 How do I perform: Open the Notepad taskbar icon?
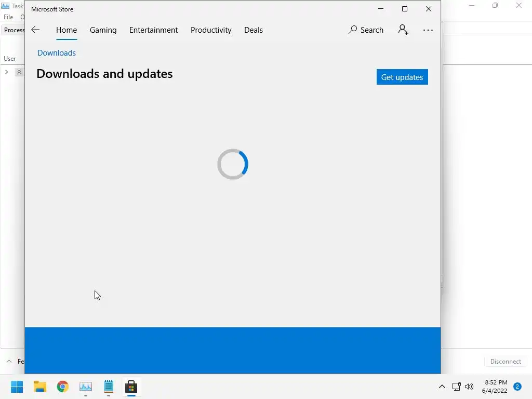coord(109,387)
